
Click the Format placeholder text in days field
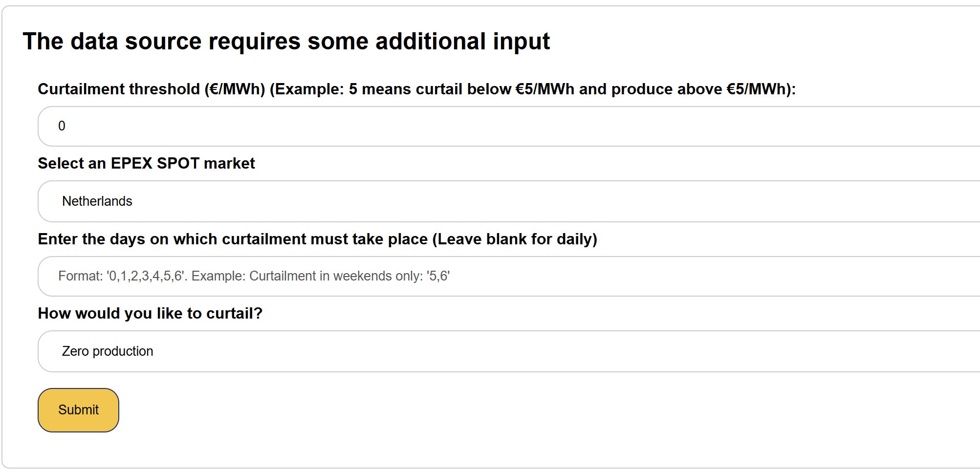coord(254,276)
